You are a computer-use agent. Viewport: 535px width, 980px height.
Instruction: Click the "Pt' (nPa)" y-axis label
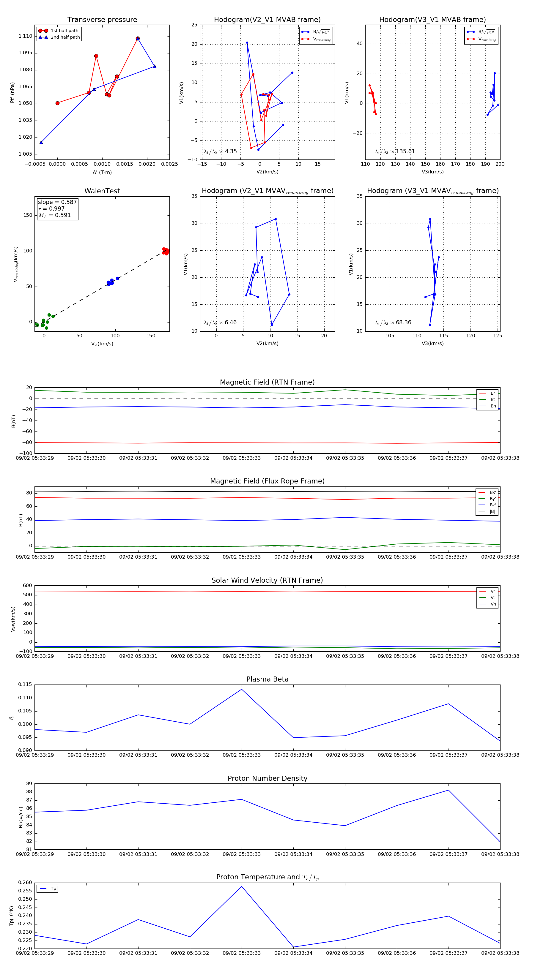coord(12,92)
